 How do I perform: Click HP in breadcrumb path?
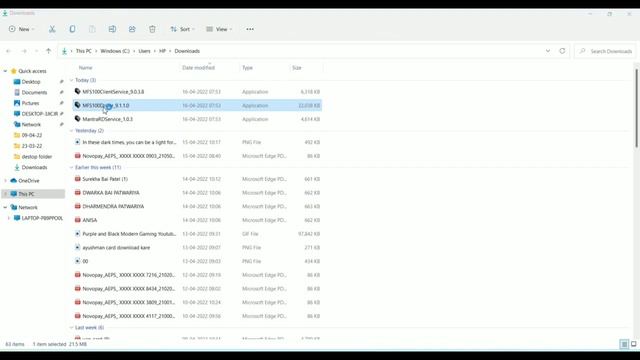[162, 51]
